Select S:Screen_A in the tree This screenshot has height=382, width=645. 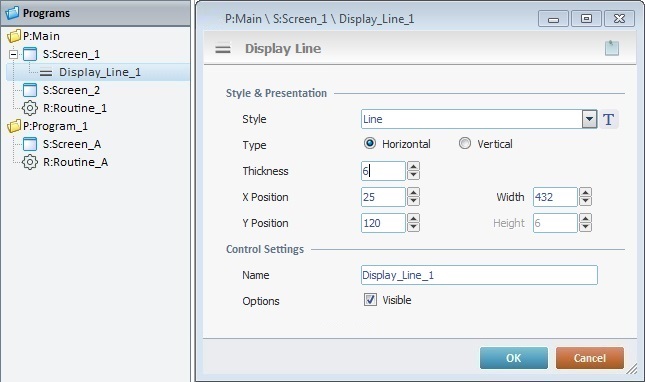(x=72, y=144)
